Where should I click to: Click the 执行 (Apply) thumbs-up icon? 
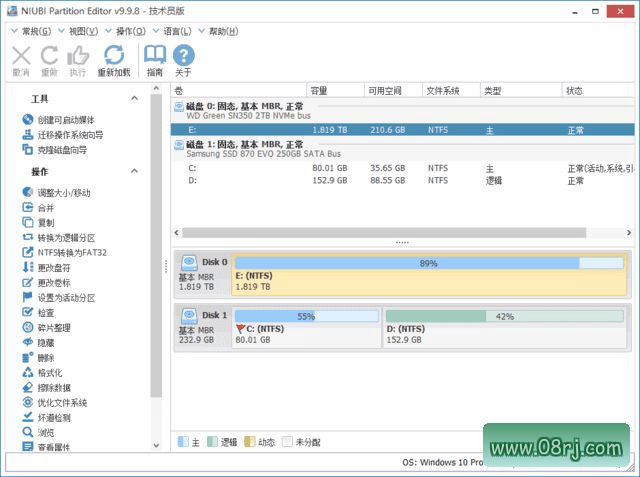point(78,55)
